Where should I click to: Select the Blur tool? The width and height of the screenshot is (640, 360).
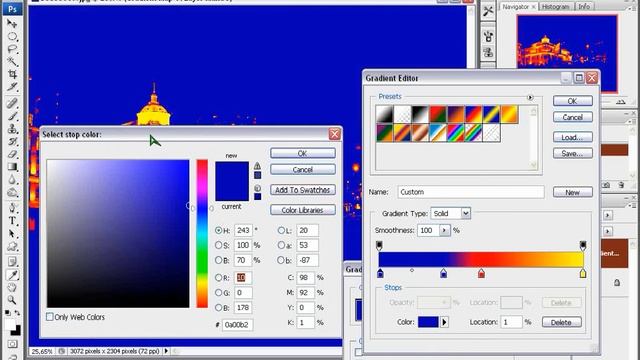(12, 180)
